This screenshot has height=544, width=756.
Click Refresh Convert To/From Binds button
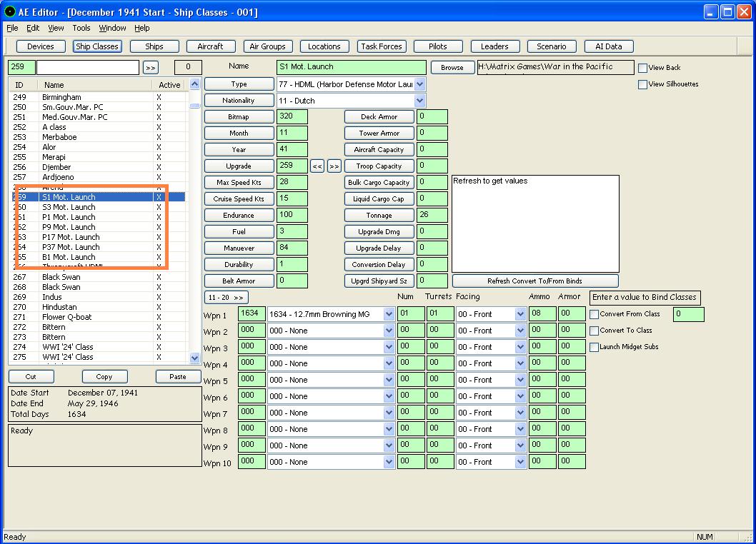point(535,281)
